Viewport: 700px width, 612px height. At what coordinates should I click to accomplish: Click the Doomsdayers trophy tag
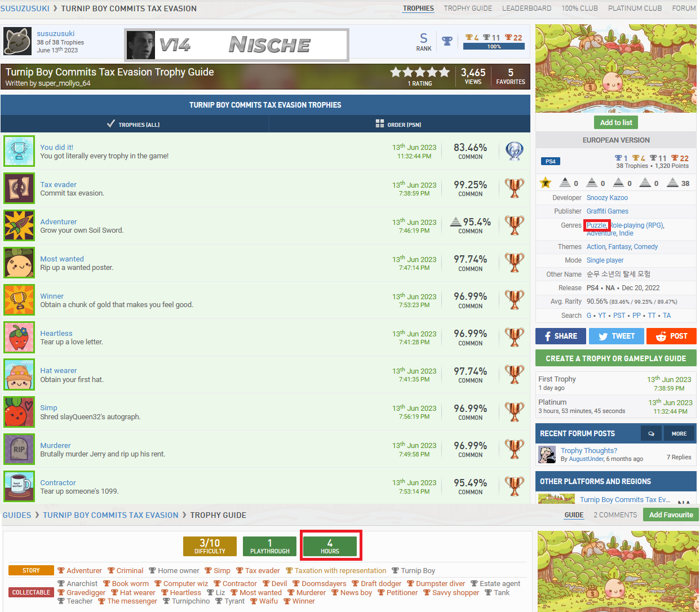(x=320, y=584)
